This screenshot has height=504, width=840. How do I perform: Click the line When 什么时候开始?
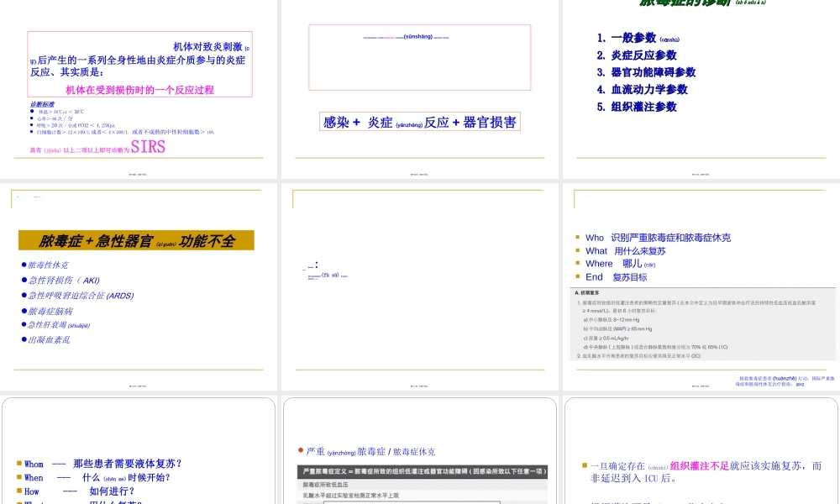(x=93, y=478)
